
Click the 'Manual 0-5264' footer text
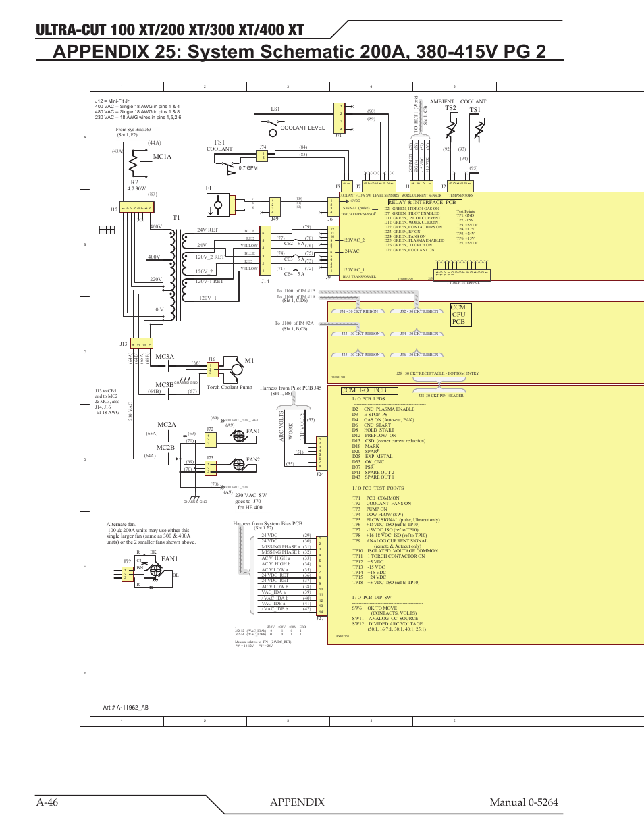pos(525,802)
